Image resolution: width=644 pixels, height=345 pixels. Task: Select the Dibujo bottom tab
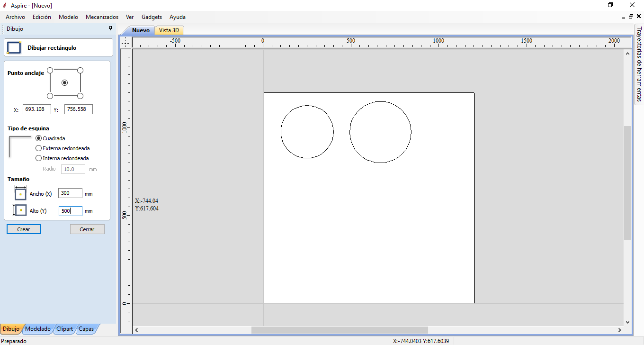point(11,328)
